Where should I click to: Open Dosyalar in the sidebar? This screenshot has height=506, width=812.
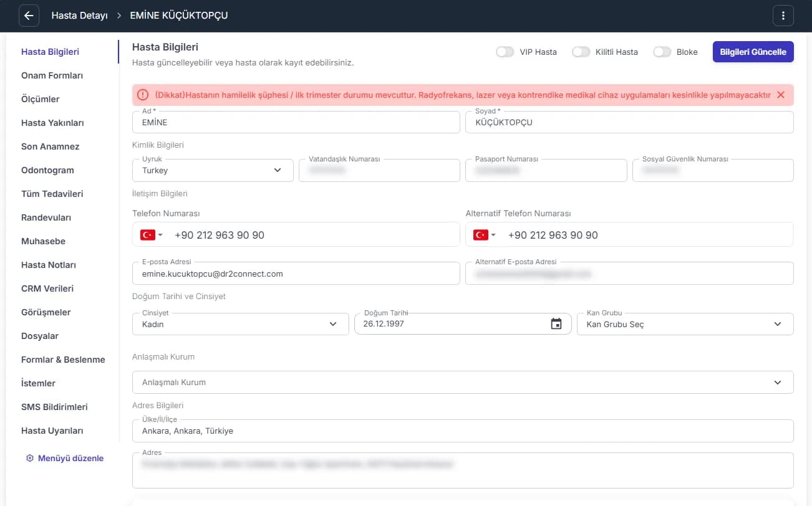coord(40,336)
